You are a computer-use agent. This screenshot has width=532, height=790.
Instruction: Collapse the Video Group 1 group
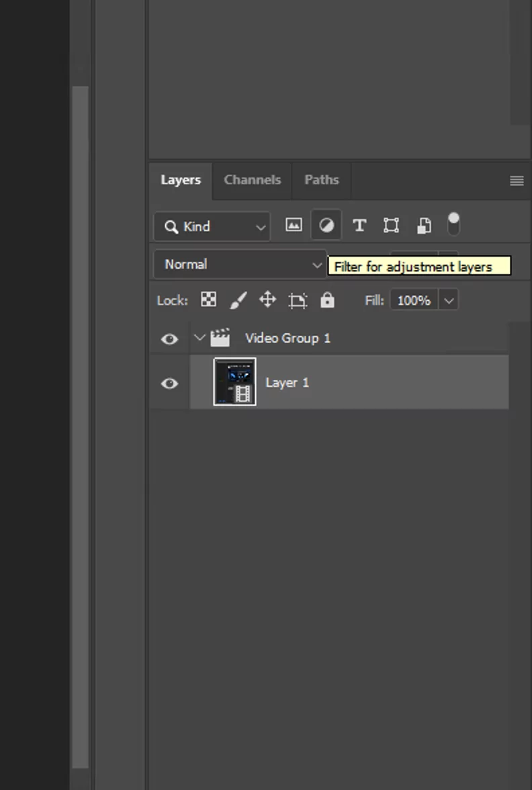point(199,338)
